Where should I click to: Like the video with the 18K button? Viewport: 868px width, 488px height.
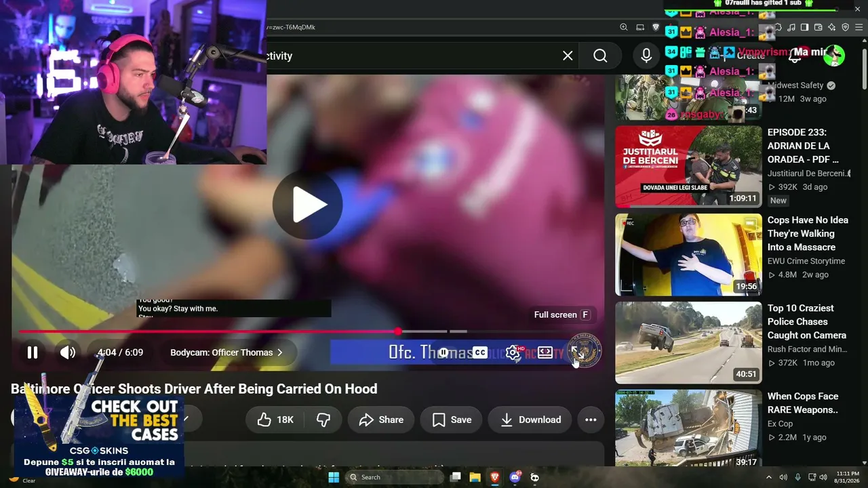pyautogui.click(x=275, y=420)
